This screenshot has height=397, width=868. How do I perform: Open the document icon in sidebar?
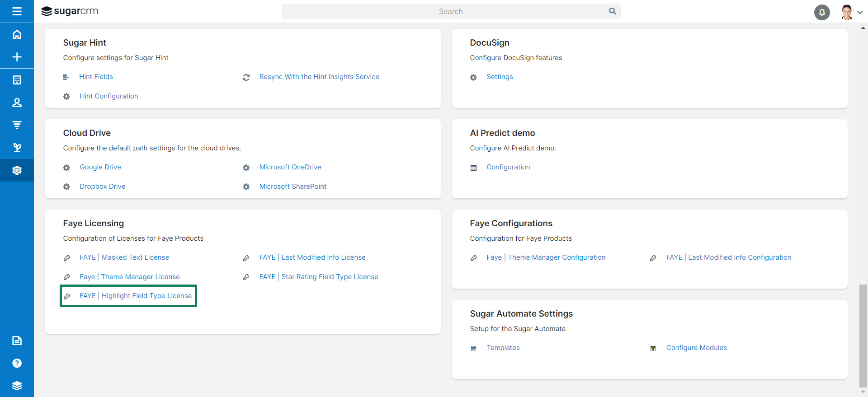point(17,341)
